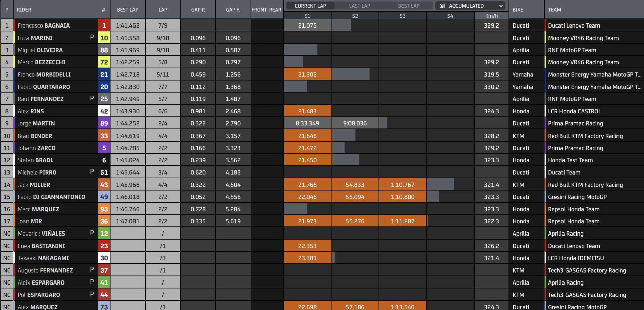Click the Honda Test Team cell
Image resolution: width=644 pixels, height=310 pixels.
(x=570, y=160)
